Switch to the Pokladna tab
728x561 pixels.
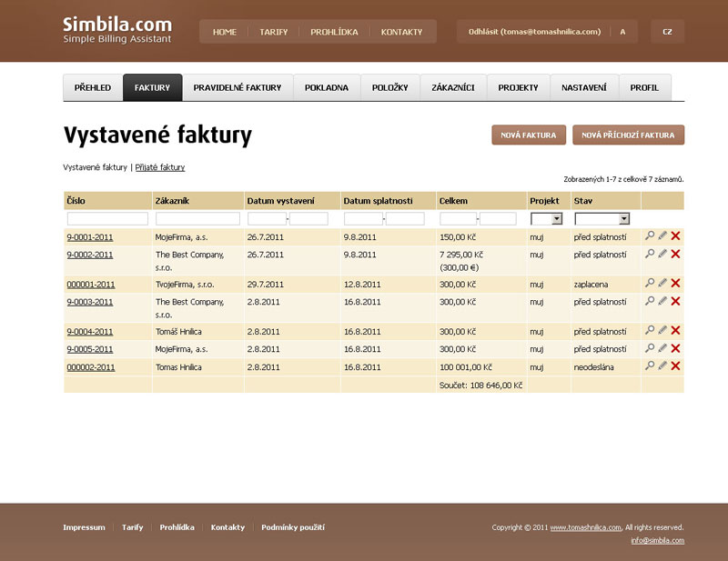click(x=327, y=88)
